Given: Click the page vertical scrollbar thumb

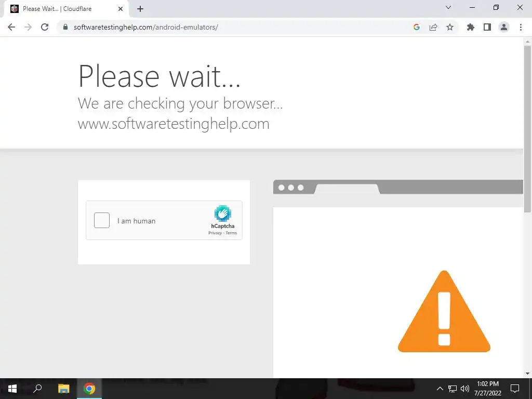Looking at the screenshot, I should point(527,129).
